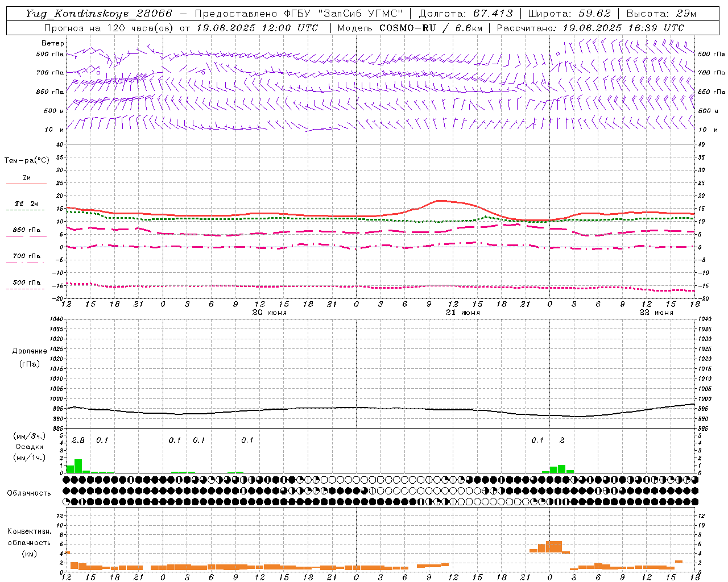The width and height of the screenshot is (728, 582).
Task: Click the 500 гПа temperature legend entry
Action: [x=27, y=282]
